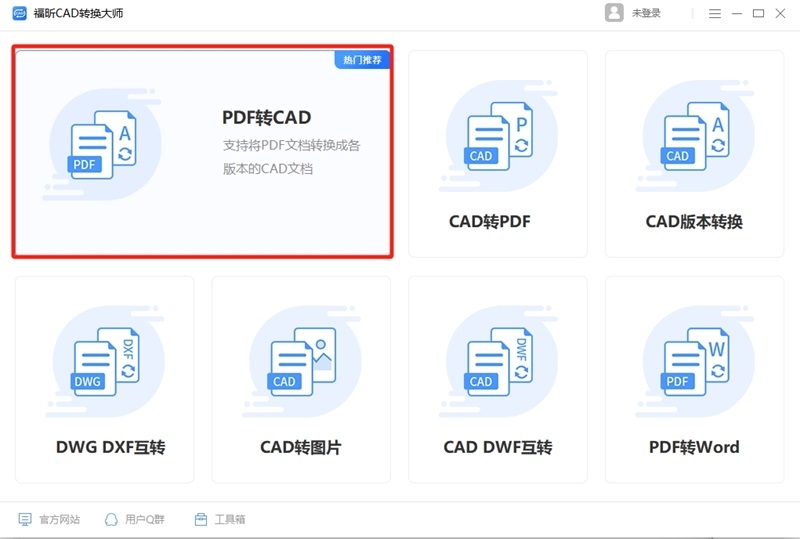Click the PDF转CAD document icon

(102, 147)
